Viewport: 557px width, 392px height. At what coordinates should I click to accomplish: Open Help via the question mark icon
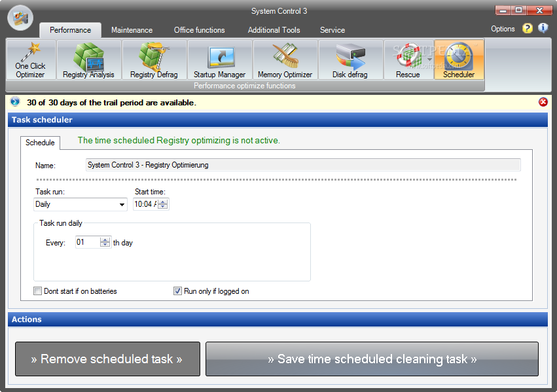[x=528, y=28]
